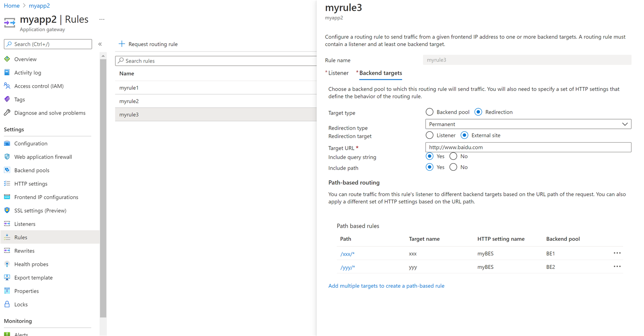Click the Activity log icon
This screenshot has width=644, height=336.
(7, 73)
